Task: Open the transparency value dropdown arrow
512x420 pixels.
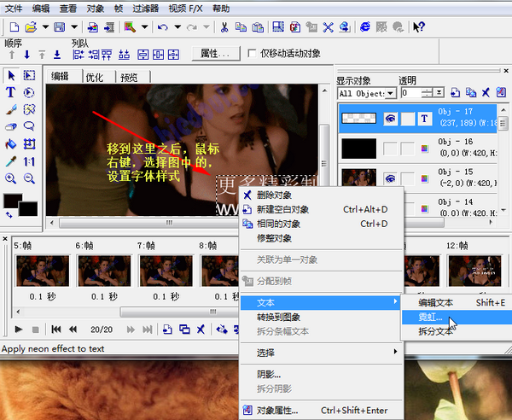Action: [x=439, y=93]
